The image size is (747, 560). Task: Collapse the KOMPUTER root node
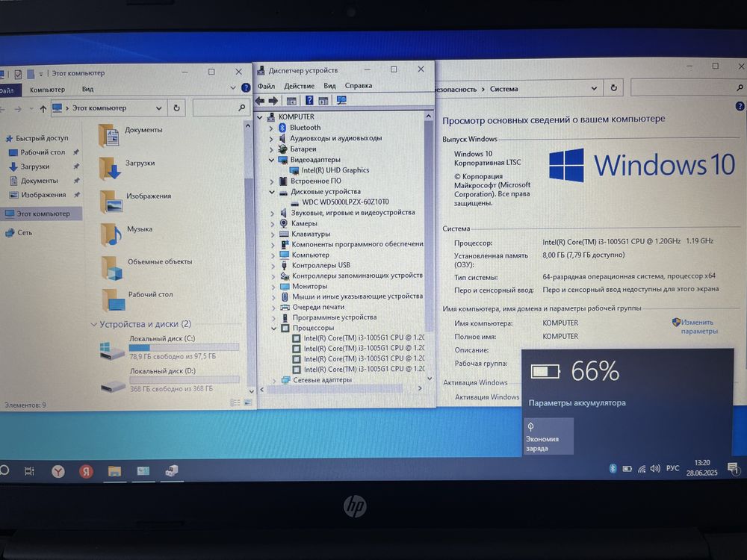click(260, 117)
